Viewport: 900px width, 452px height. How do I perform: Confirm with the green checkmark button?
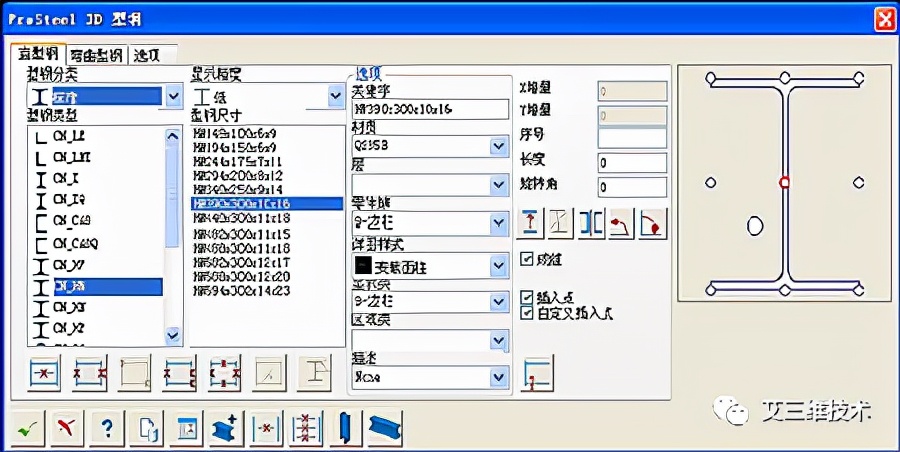pos(27,428)
